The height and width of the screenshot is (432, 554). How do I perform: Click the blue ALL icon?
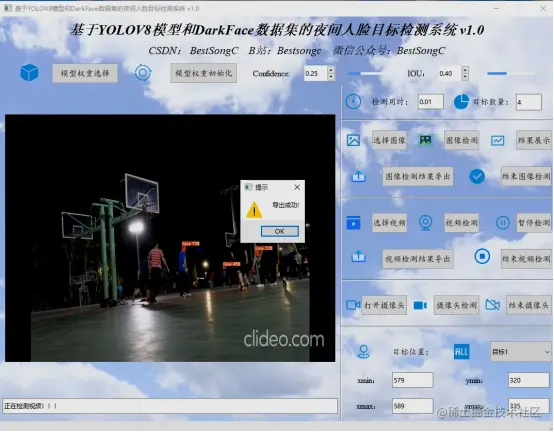[x=461, y=352]
